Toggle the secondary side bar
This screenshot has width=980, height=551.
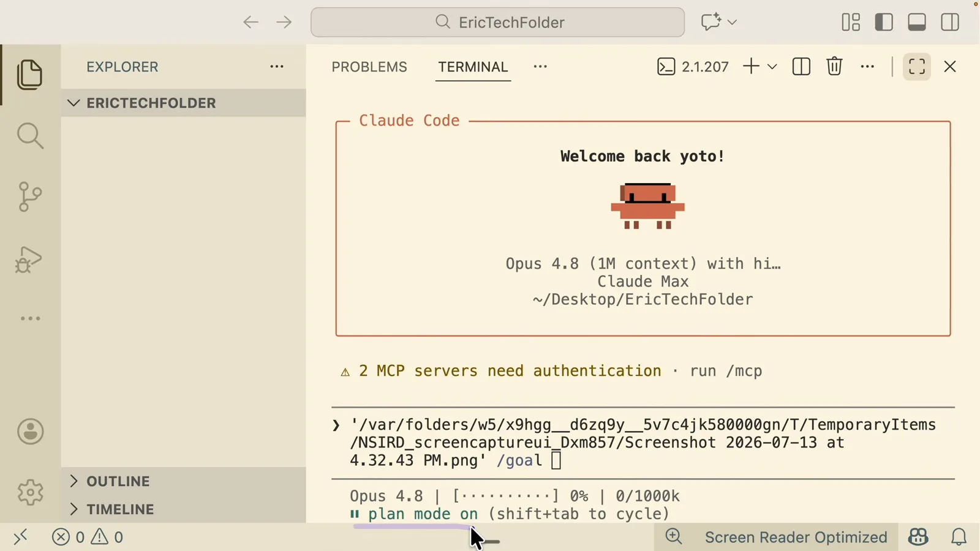pos(950,22)
